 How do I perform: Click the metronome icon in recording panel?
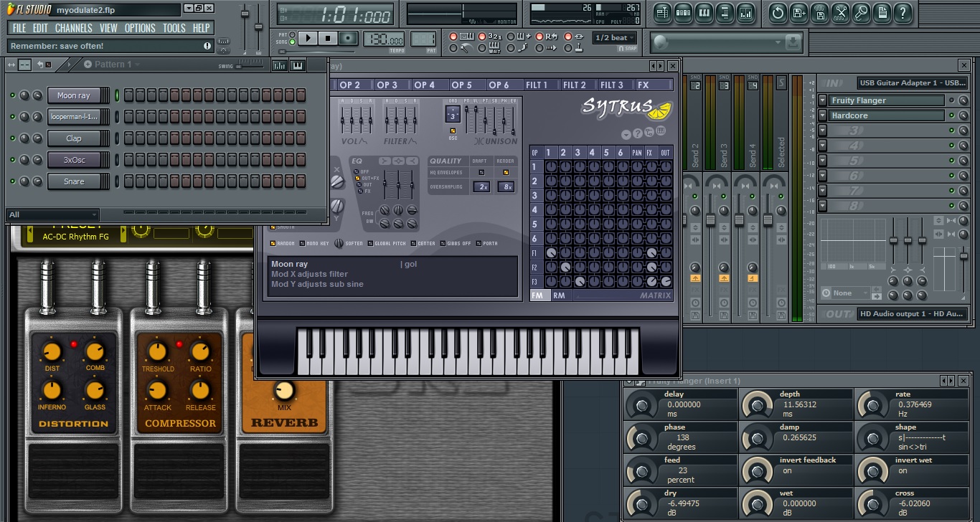click(466, 48)
